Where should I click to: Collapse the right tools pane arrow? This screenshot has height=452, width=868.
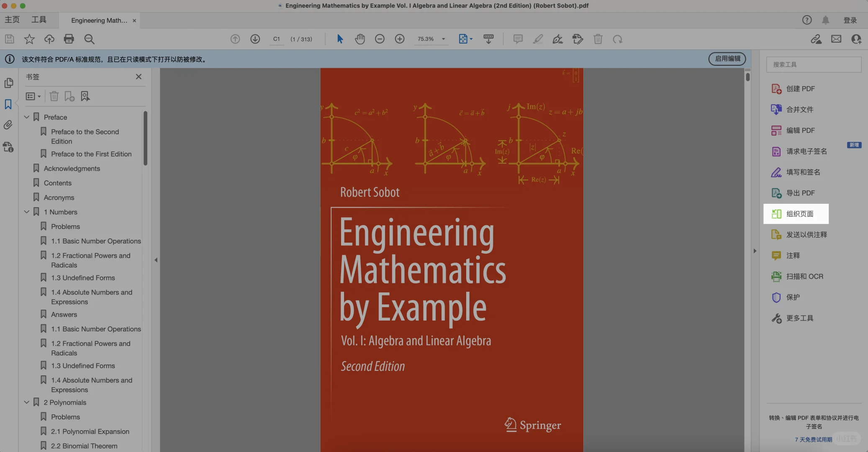point(755,251)
